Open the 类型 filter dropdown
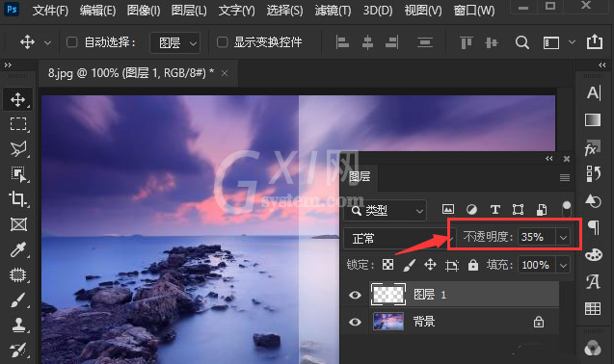Viewport: 614px width, 364px height. 386,211
